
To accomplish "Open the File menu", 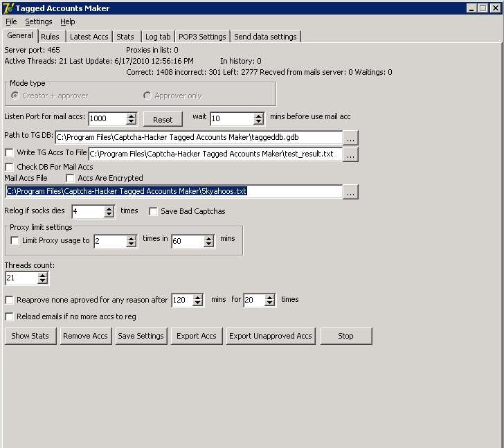I will 11,22.
